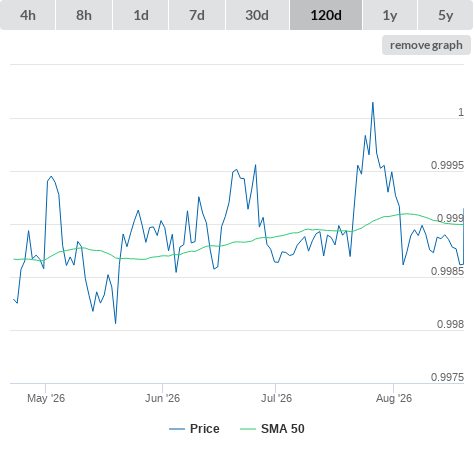Switch the chart to 1y
The width and height of the screenshot is (474, 455).
point(390,15)
